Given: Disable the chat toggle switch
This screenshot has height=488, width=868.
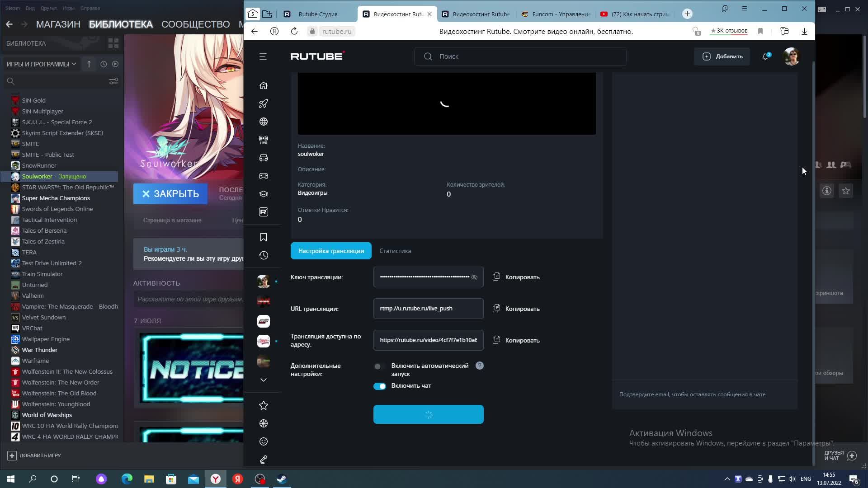Looking at the screenshot, I should [x=380, y=386].
